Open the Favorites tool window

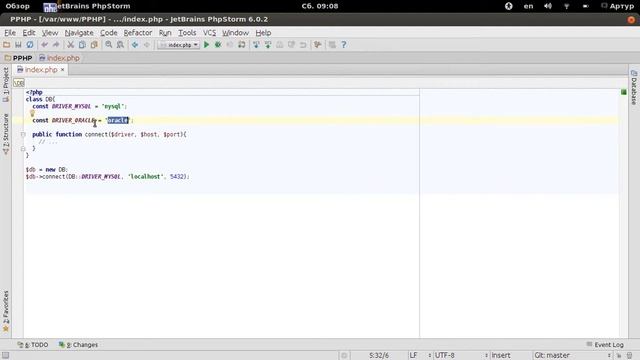point(6,311)
